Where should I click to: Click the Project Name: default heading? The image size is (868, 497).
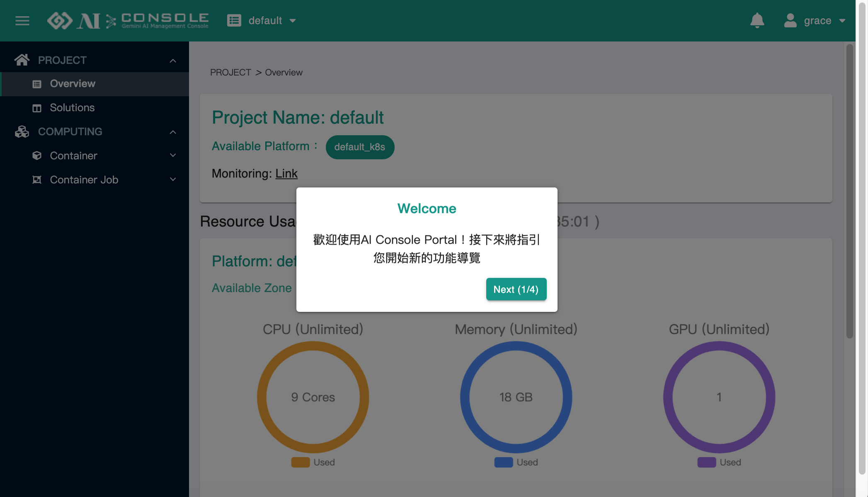pyautogui.click(x=298, y=117)
